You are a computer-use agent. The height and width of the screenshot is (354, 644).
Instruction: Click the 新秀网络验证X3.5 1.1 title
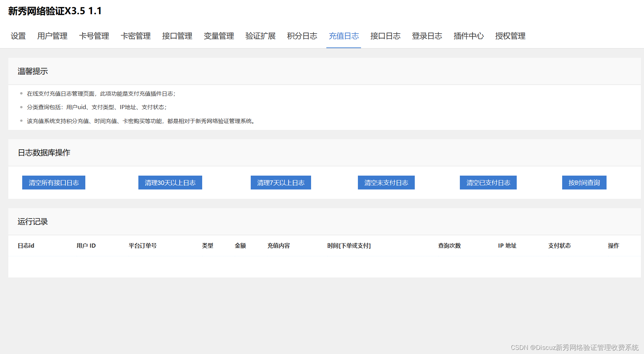pos(55,11)
